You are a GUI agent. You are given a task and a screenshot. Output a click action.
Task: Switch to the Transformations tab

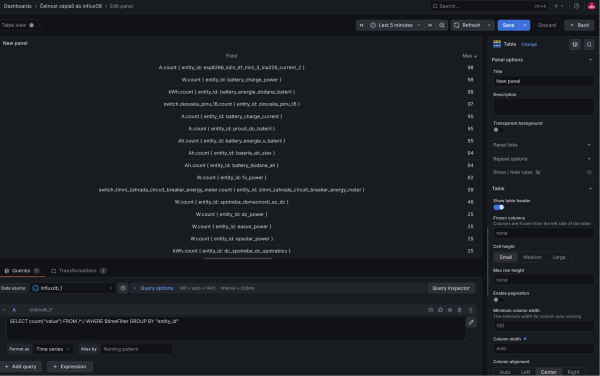click(x=78, y=270)
